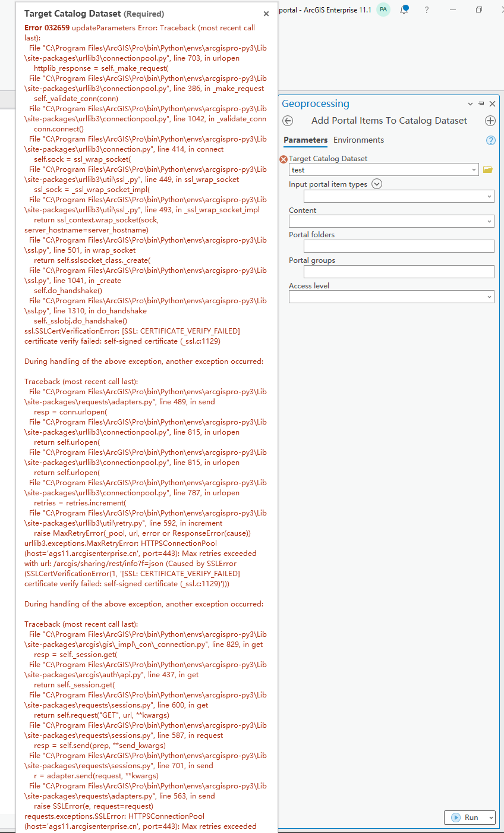Viewport: 504px width, 833px height.
Task: Click the PA user account avatar
Action: coord(383,10)
